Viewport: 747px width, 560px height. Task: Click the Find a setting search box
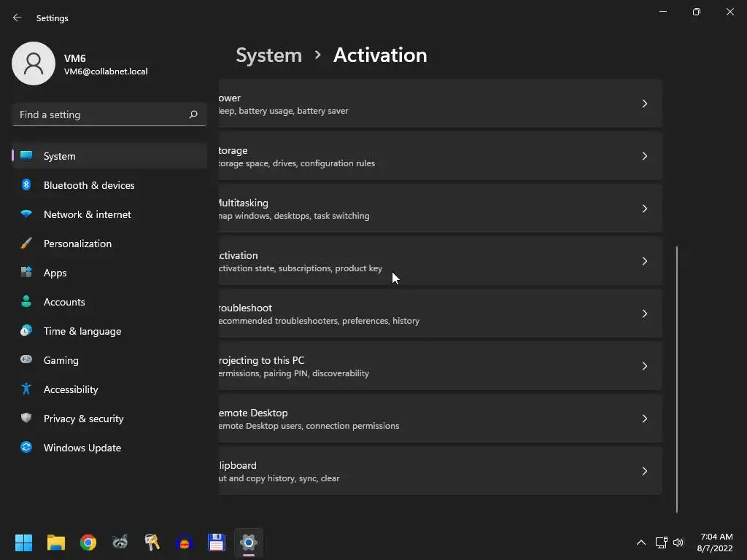point(102,114)
